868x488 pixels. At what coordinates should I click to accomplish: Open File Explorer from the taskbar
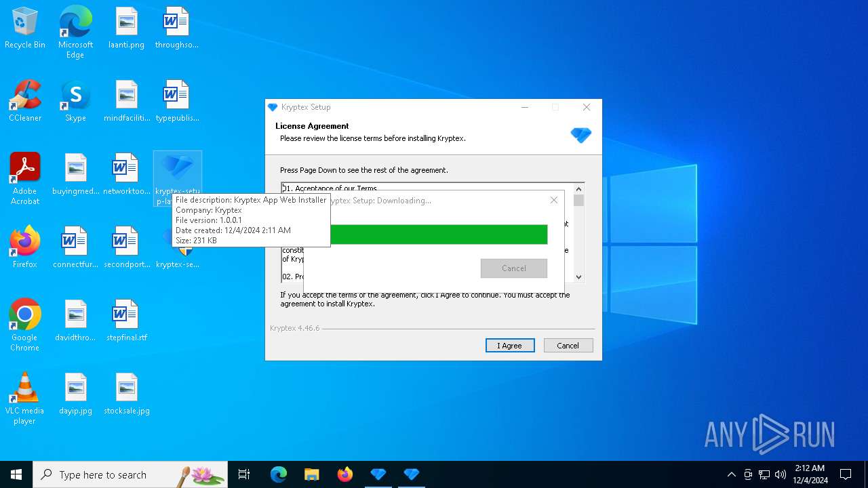312,474
